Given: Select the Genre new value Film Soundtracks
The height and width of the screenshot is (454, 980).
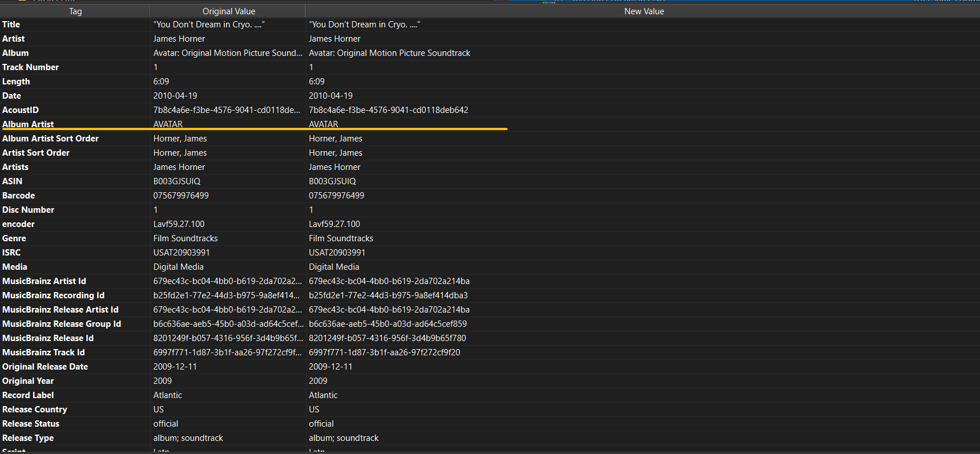Looking at the screenshot, I should point(341,238).
